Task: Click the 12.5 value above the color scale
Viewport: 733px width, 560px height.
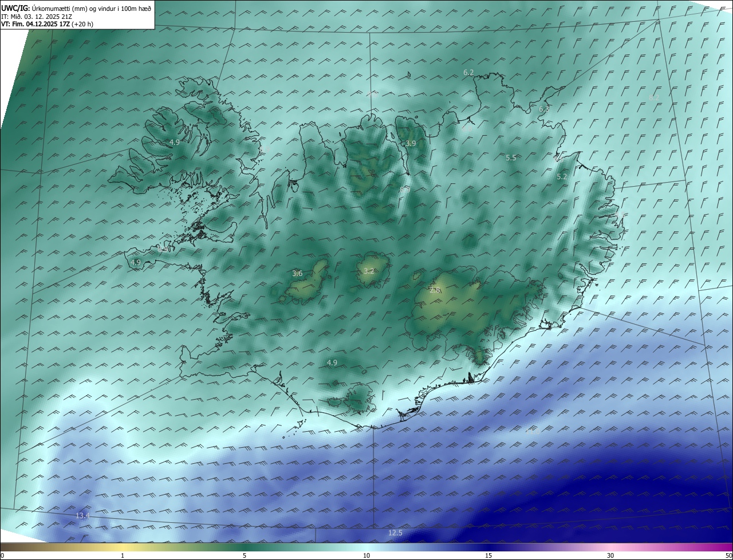Action: tap(395, 533)
